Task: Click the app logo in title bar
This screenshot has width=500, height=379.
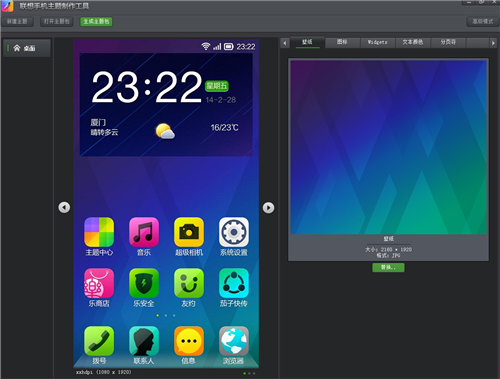Action: tap(7, 6)
